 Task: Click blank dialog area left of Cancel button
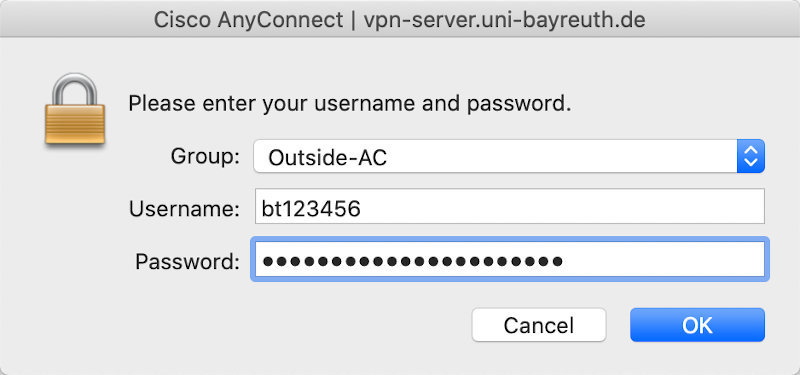click(x=306, y=325)
